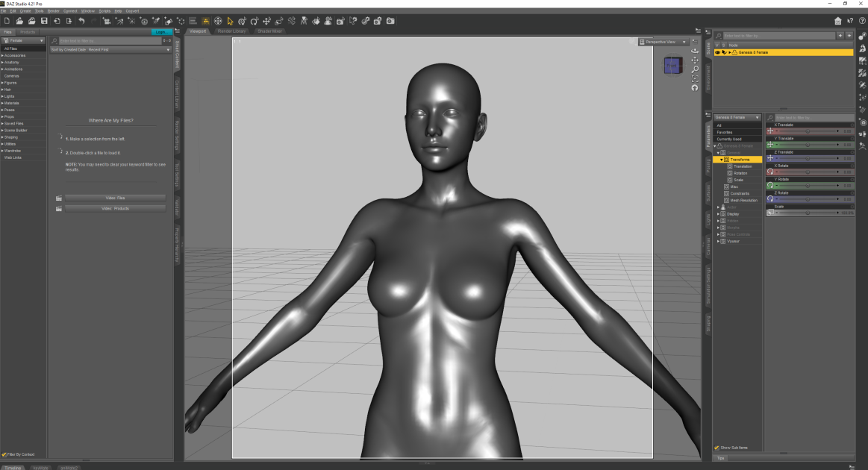
Task: Click the viewport zoom magnifier control
Action: click(x=695, y=69)
